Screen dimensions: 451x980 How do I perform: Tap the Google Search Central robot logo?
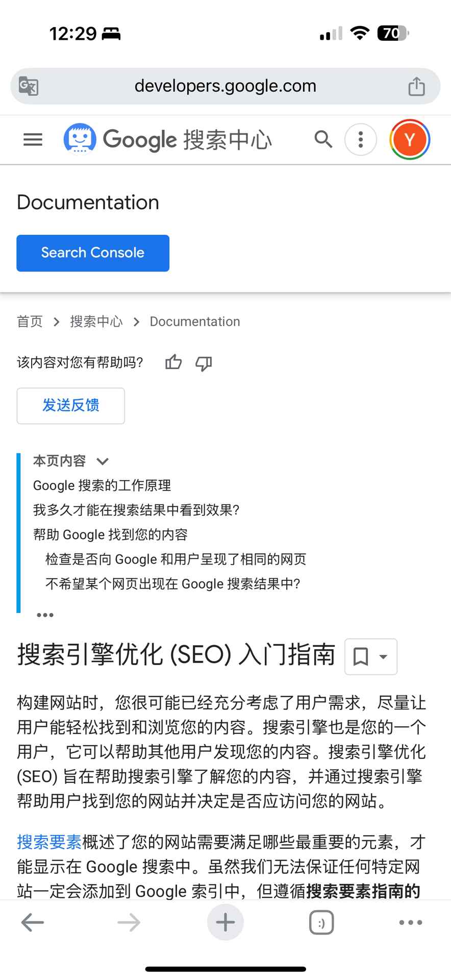pyautogui.click(x=80, y=139)
